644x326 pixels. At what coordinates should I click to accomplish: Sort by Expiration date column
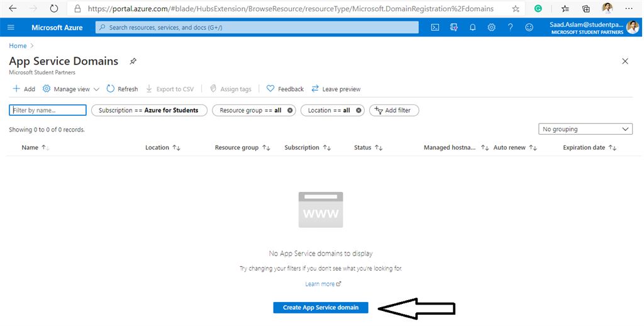point(589,148)
